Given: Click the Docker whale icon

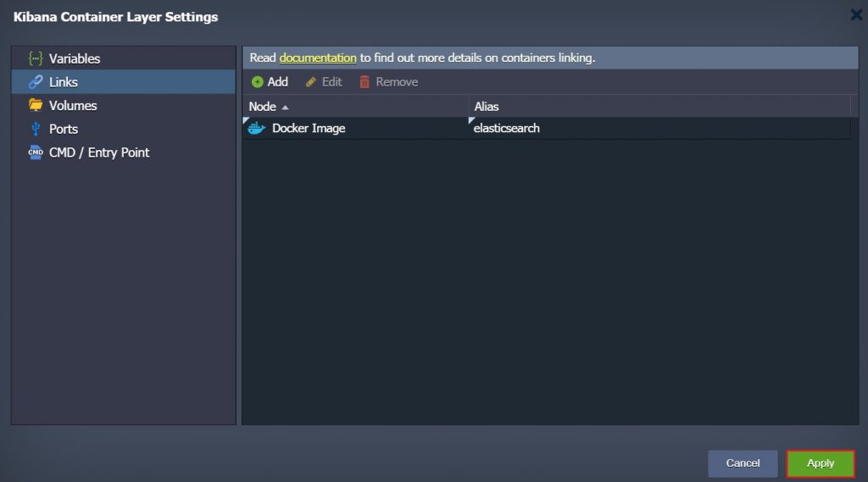Looking at the screenshot, I should tap(256, 129).
